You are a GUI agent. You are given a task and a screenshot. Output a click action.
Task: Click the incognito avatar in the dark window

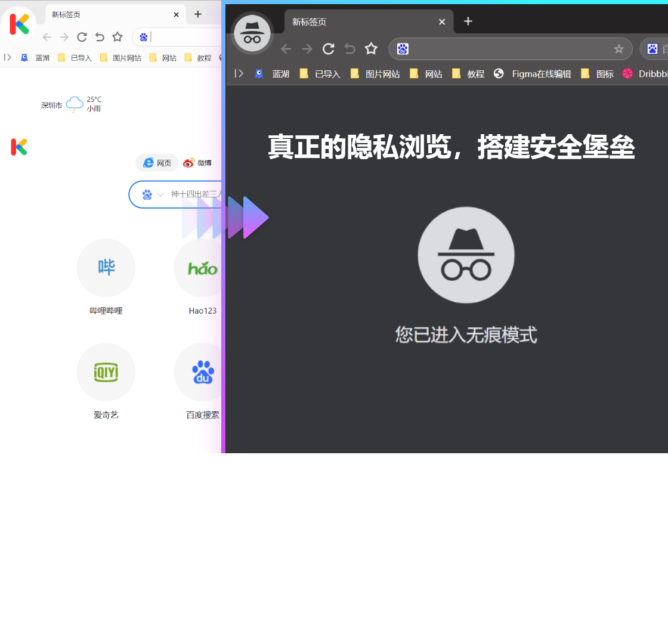point(252,33)
